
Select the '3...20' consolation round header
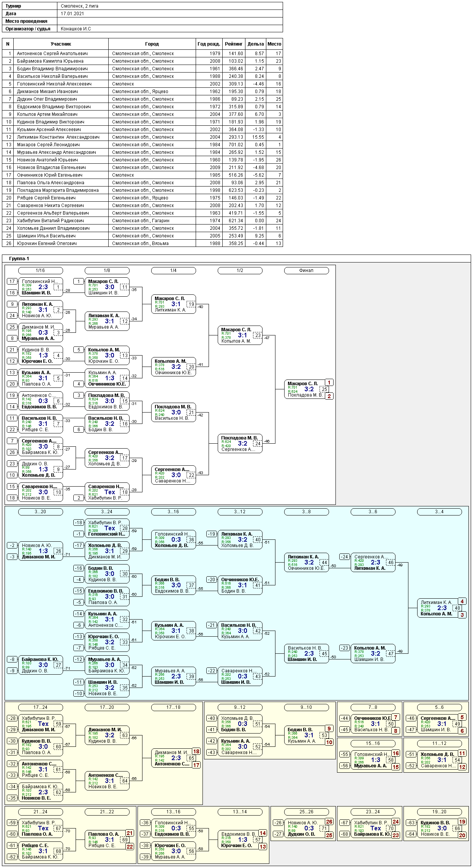pyautogui.click(x=40, y=512)
